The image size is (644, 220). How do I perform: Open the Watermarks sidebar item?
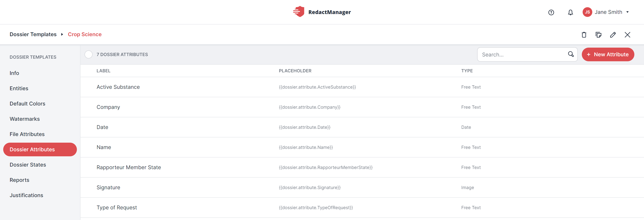tap(25, 119)
